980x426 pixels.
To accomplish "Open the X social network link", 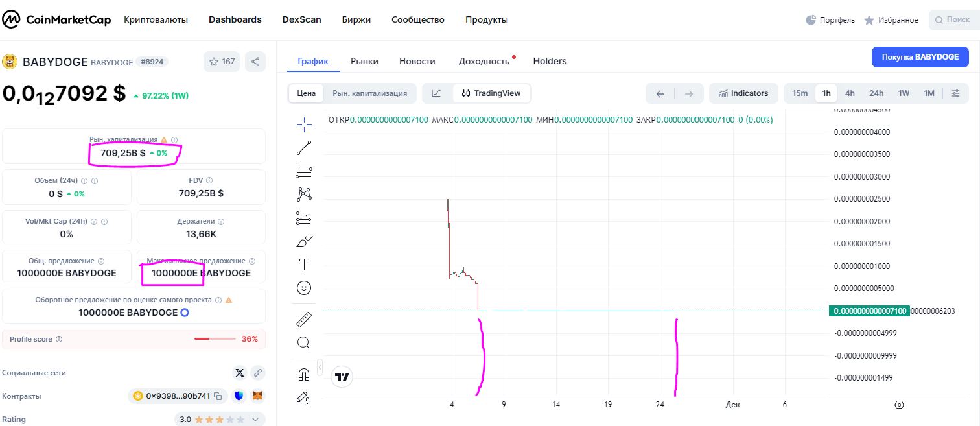I will (x=240, y=373).
